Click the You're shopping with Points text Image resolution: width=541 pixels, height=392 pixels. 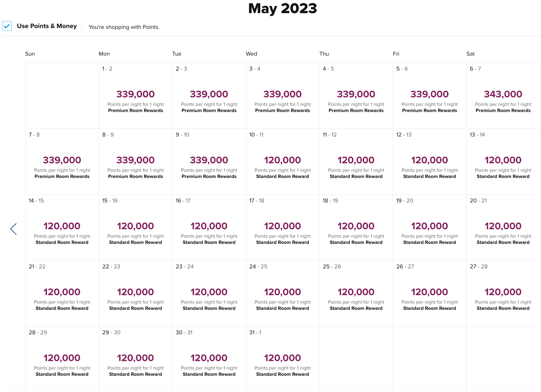tap(124, 27)
